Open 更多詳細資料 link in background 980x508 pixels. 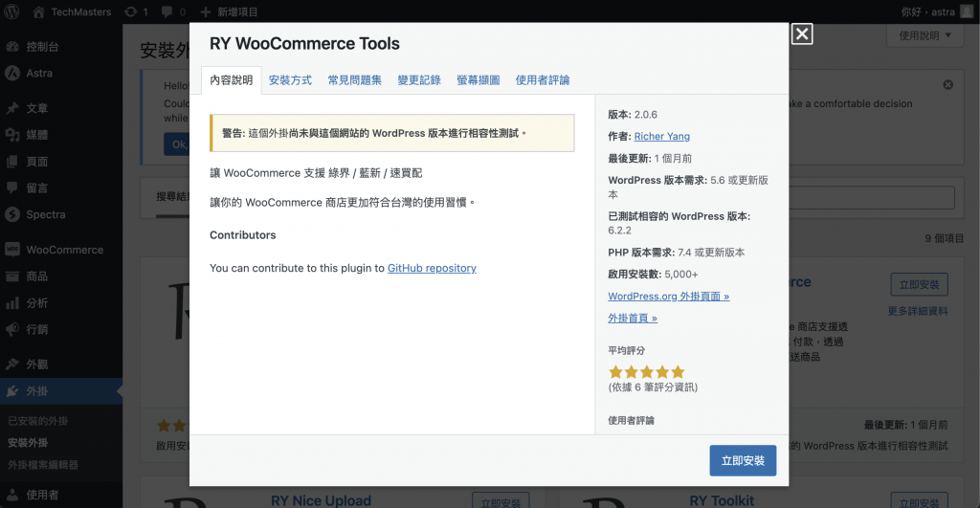click(918, 311)
